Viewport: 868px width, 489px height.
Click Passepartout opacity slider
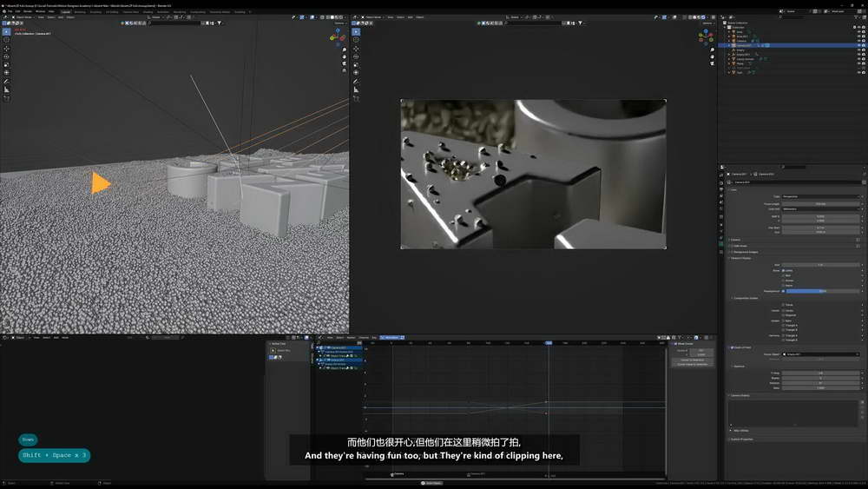(x=824, y=291)
